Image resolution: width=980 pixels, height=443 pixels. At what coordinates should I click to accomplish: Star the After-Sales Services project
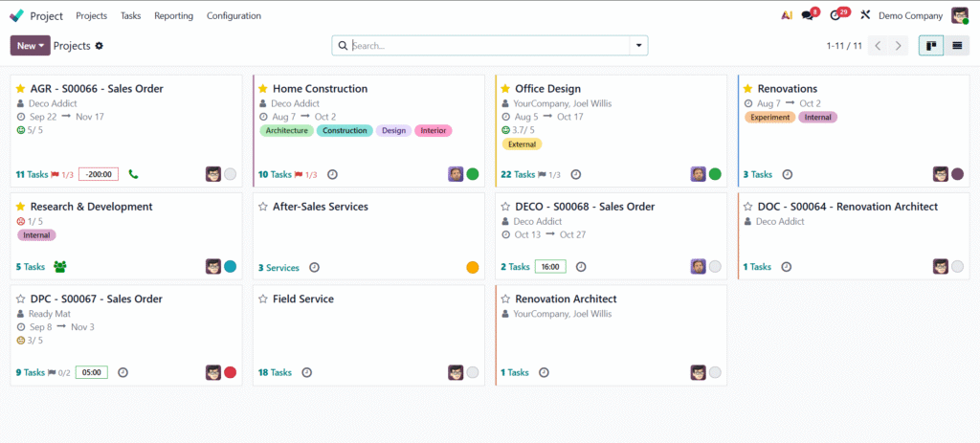pos(263,207)
